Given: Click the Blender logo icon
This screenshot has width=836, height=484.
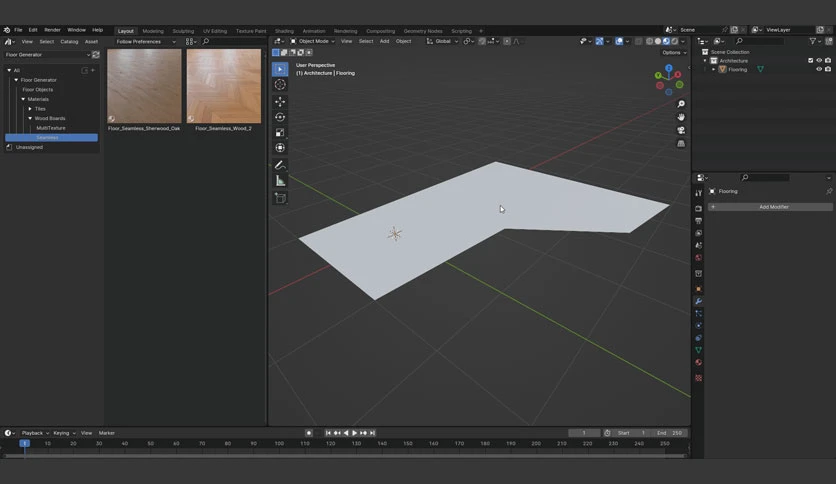Looking at the screenshot, I should (6, 30).
